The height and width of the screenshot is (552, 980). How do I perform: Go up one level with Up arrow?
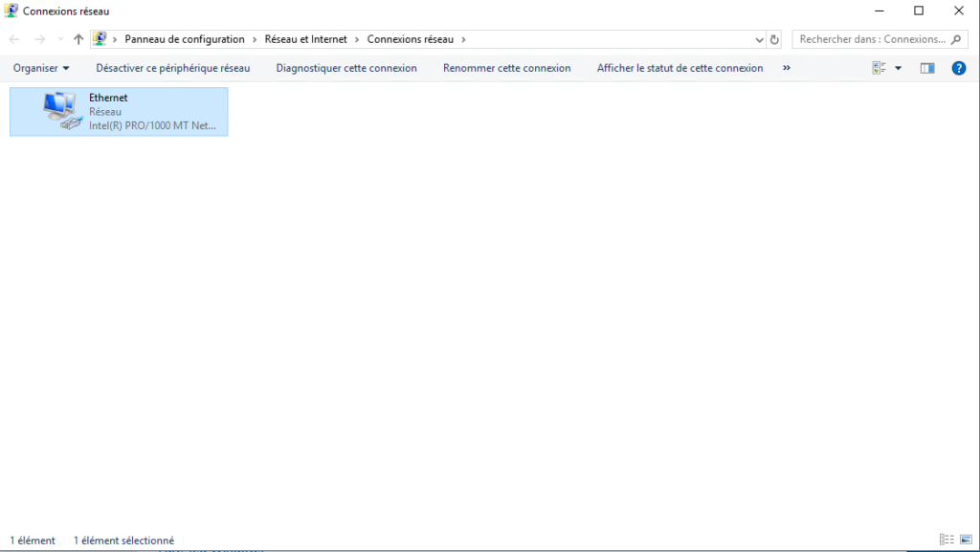click(x=78, y=39)
